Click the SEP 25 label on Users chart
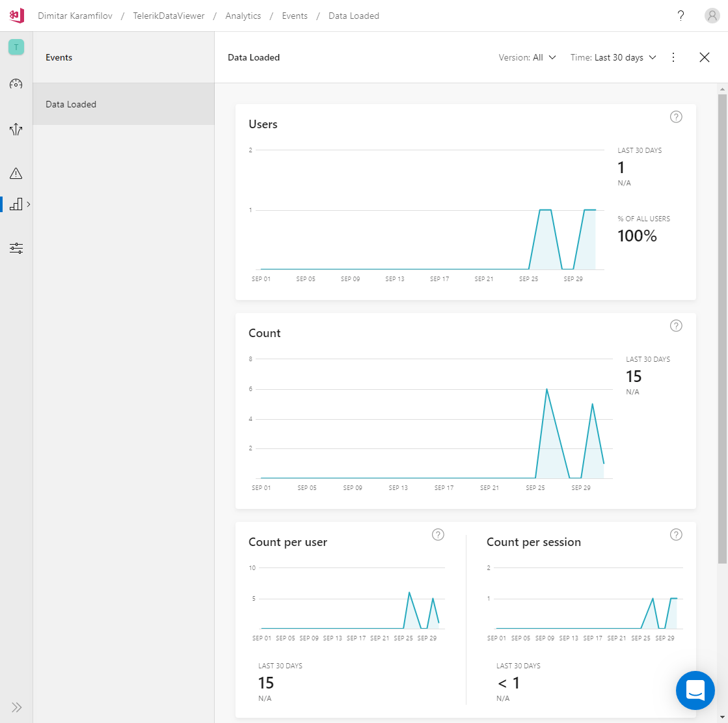The height and width of the screenshot is (723, 728). coord(528,279)
